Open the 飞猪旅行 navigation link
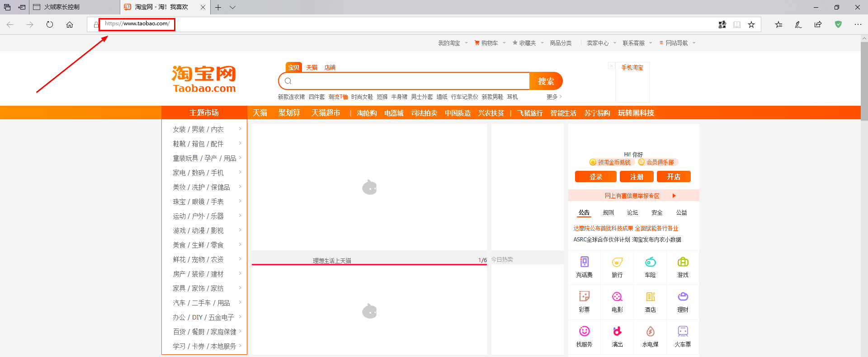Image resolution: width=868 pixels, height=357 pixels. point(530,113)
